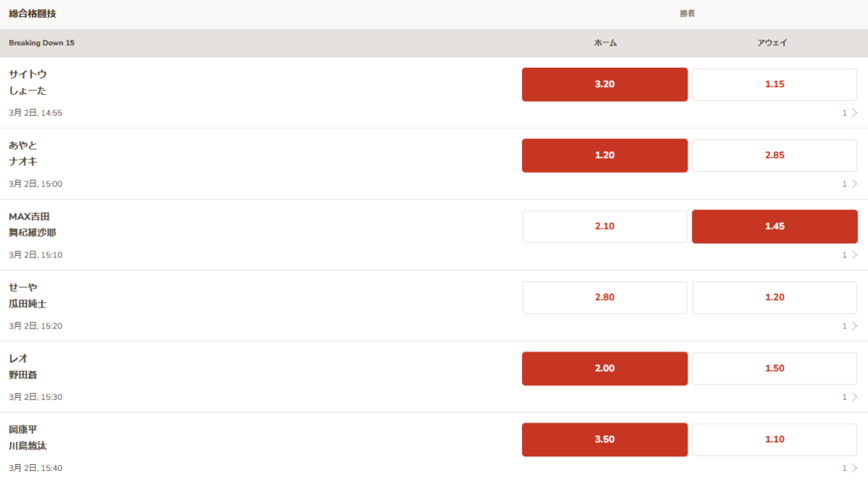Open the MAX吉田 vs 舞杞維沙耶 match details
This screenshot has width=868, height=481.
[33, 224]
